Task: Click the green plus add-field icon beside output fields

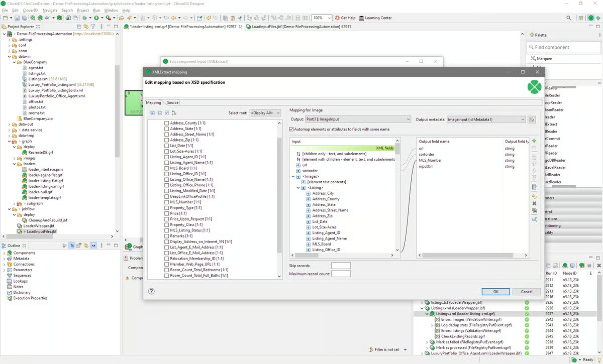Action: point(534,141)
